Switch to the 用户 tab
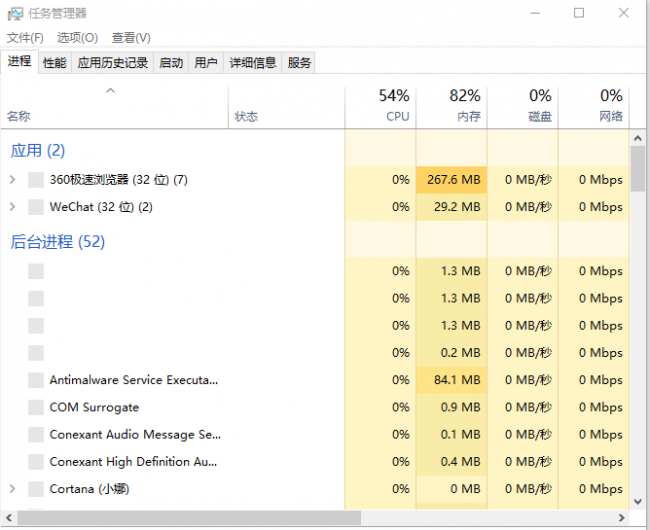Viewport: 650px width, 530px height. point(206,63)
